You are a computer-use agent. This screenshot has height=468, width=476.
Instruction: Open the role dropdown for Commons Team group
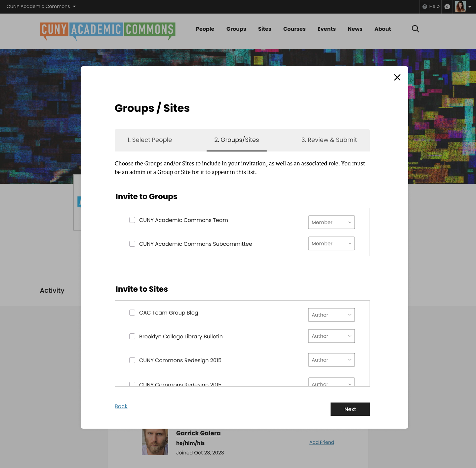tap(332, 222)
